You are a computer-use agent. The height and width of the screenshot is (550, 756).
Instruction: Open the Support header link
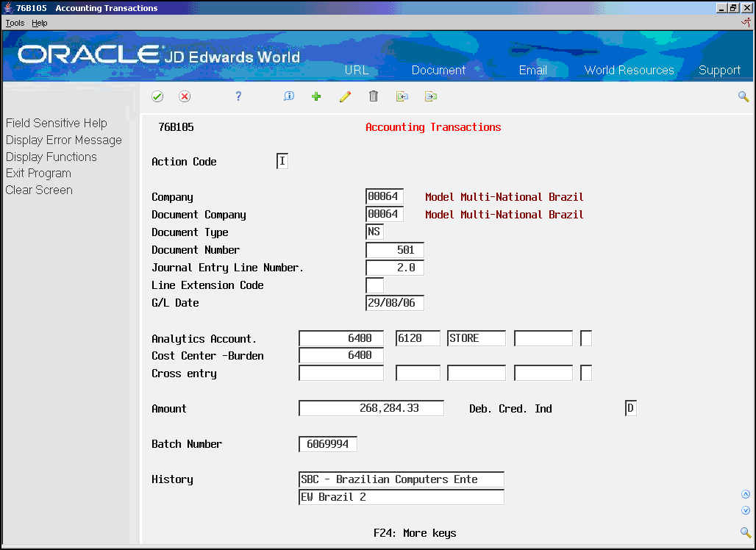point(719,70)
